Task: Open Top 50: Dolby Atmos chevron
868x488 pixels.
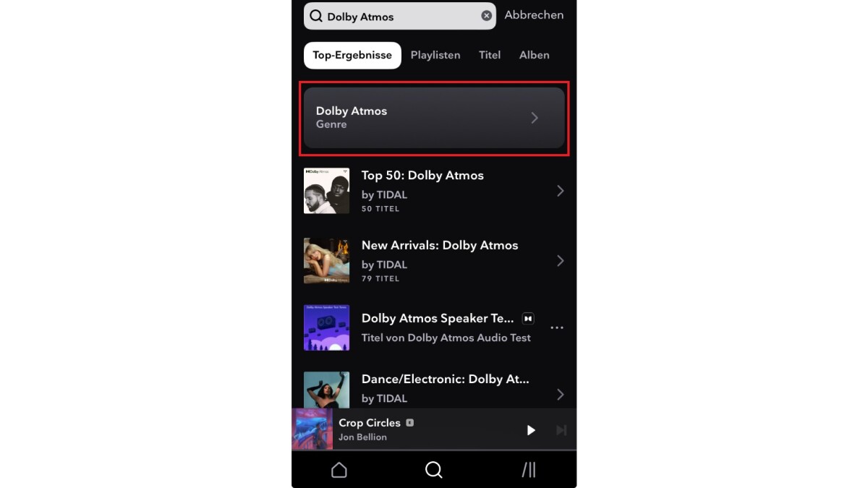Action: point(561,191)
